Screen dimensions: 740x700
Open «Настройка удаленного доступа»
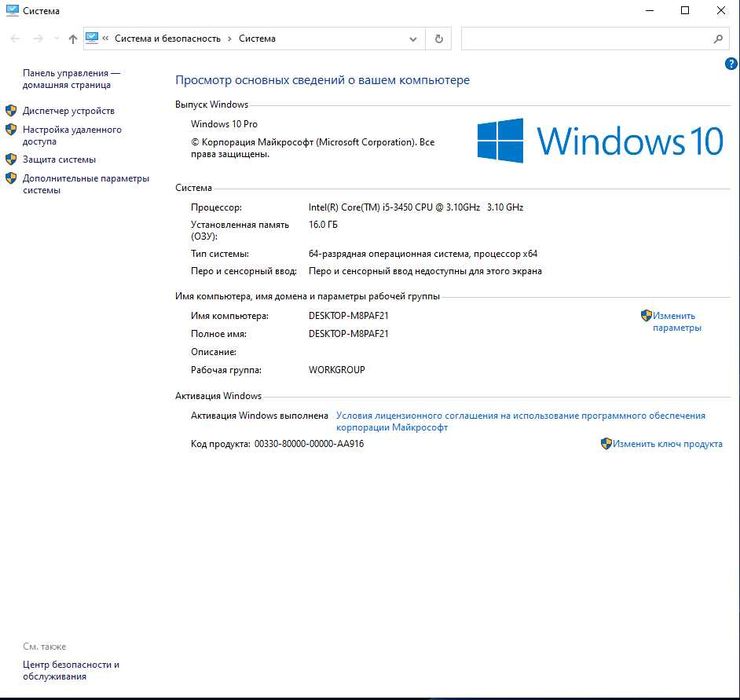point(72,135)
